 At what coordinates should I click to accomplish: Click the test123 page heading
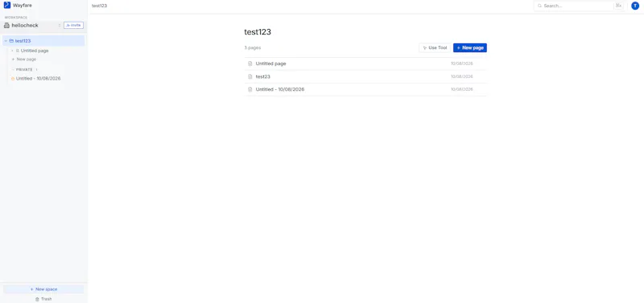(x=258, y=32)
